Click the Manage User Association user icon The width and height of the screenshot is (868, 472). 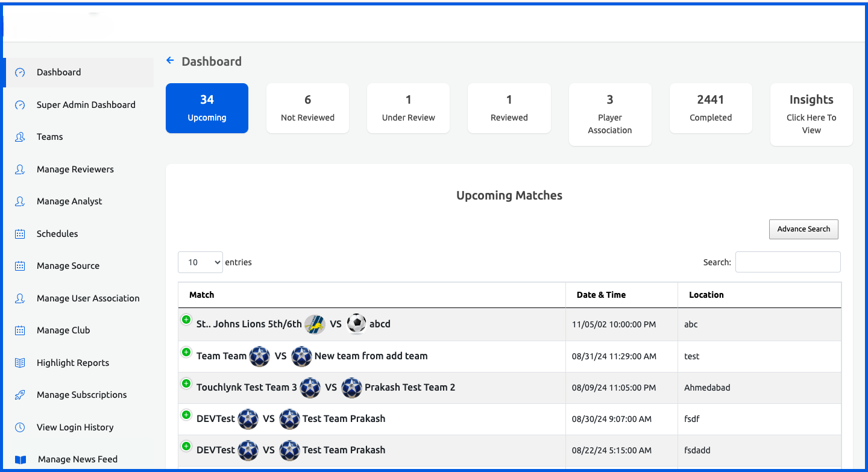[x=20, y=298]
